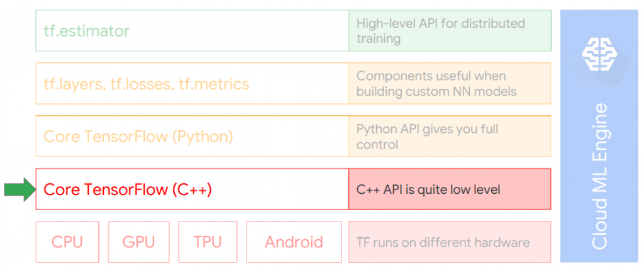Click the CPU hardware box
644x270 pixels.
(x=67, y=242)
